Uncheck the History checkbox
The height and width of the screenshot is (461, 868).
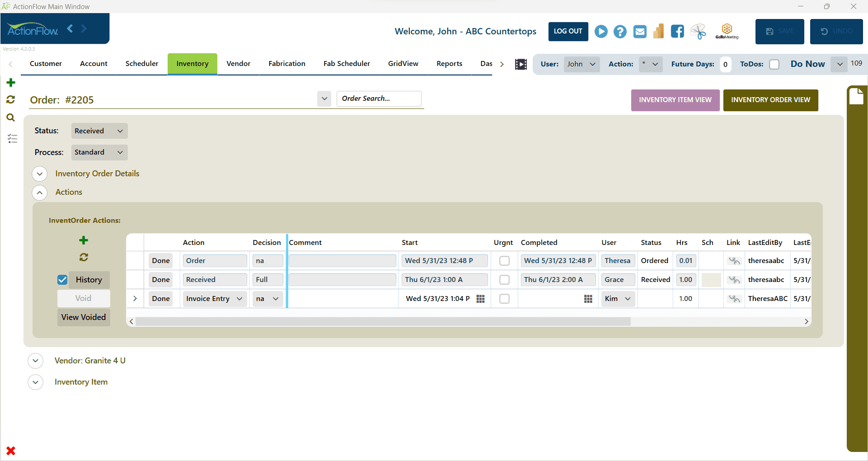tap(63, 280)
